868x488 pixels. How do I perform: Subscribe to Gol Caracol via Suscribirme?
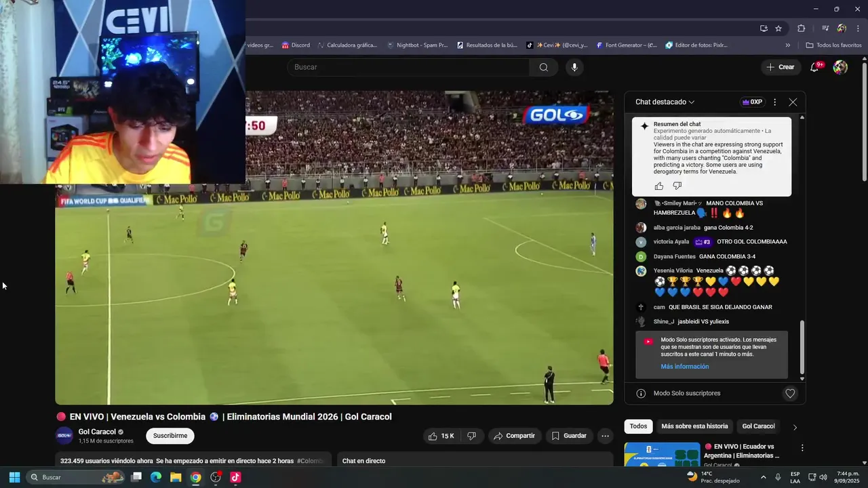point(170,436)
